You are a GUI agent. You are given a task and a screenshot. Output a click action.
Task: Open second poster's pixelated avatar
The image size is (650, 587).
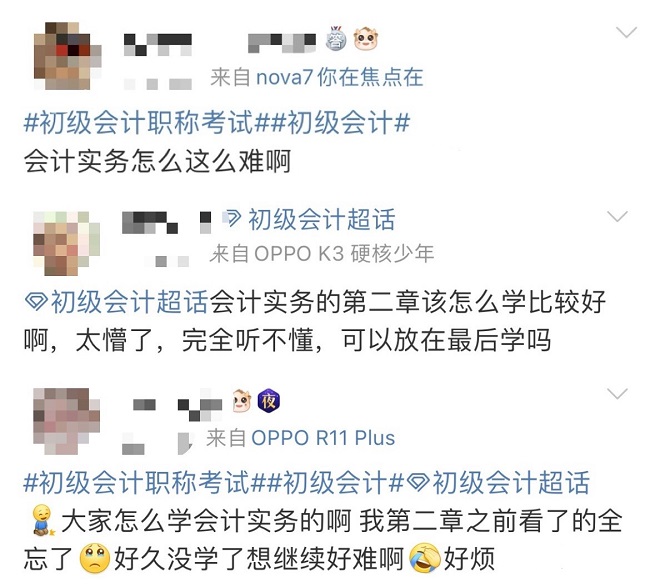pos(66,243)
